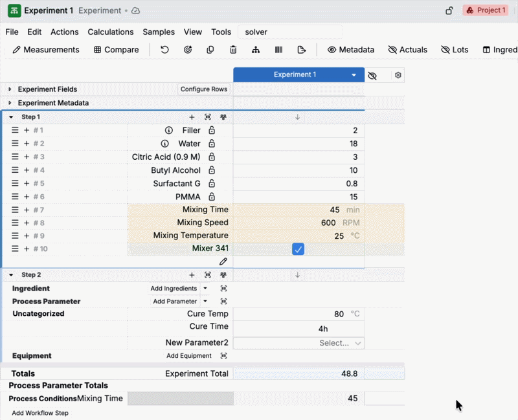This screenshot has width=518, height=420.
Task: Open the column settings gear icon
Action: [398, 75]
